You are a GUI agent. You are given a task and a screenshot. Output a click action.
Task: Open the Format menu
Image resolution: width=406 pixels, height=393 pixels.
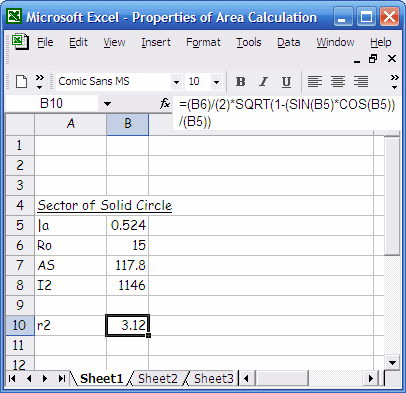(x=203, y=42)
